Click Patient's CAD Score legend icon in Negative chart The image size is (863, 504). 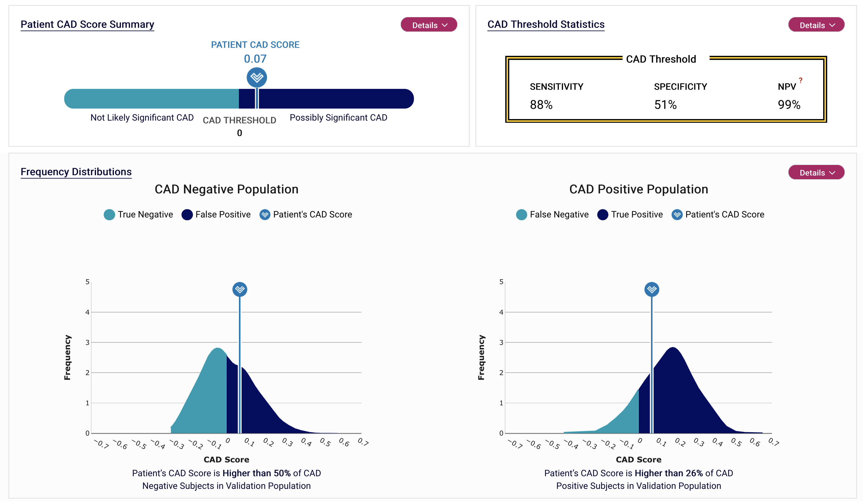click(x=265, y=215)
